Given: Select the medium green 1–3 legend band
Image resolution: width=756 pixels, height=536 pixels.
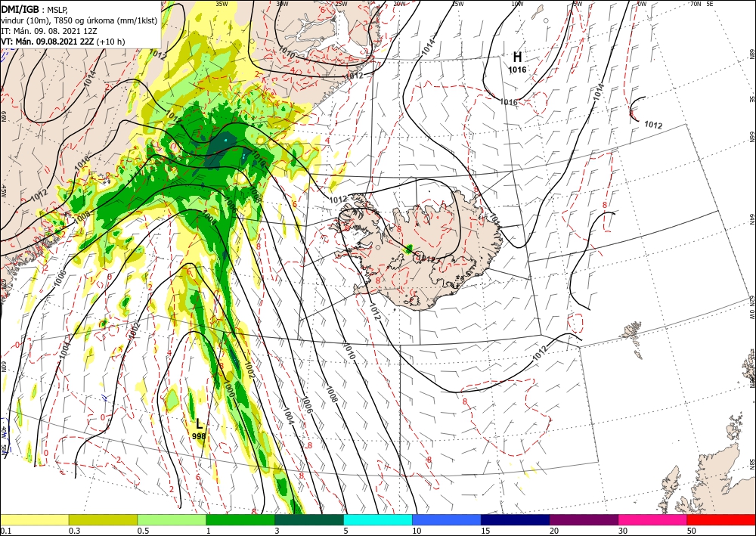Looking at the screenshot, I should tap(240, 519).
